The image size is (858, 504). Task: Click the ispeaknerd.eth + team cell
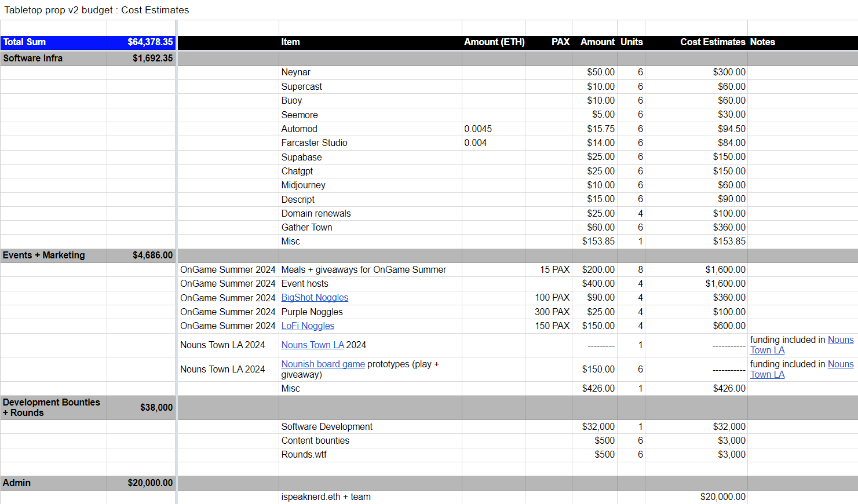click(326, 497)
